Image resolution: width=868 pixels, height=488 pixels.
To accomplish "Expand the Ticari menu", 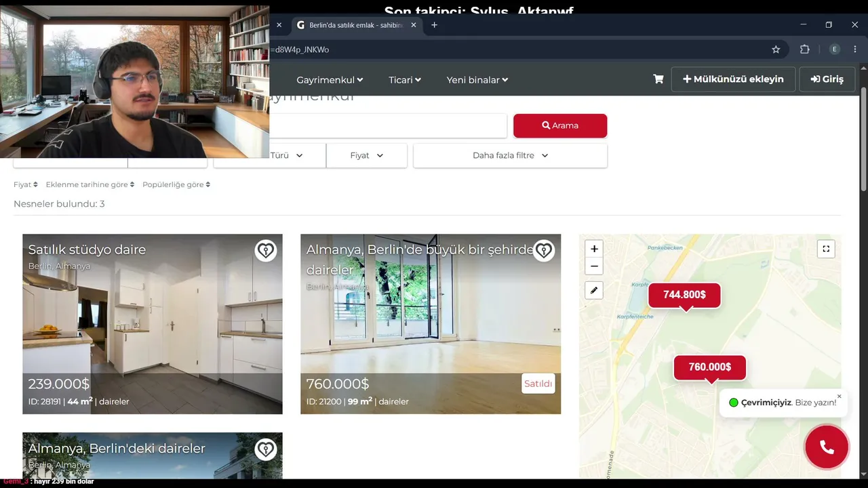I will click(x=405, y=80).
